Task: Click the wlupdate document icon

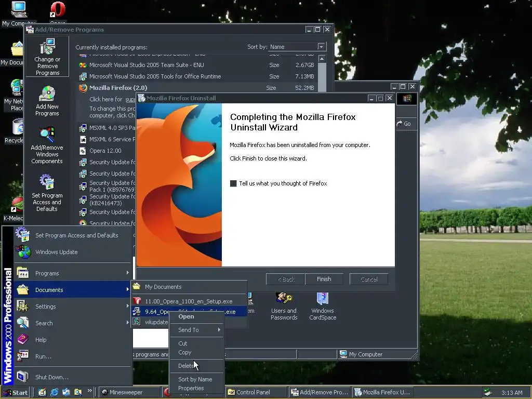Action: tap(137, 321)
